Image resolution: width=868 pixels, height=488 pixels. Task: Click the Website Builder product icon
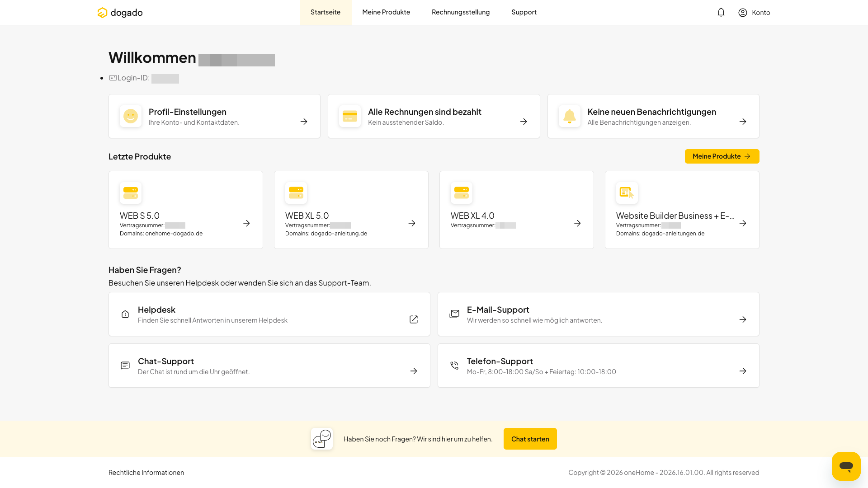pyautogui.click(x=627, y=193)
